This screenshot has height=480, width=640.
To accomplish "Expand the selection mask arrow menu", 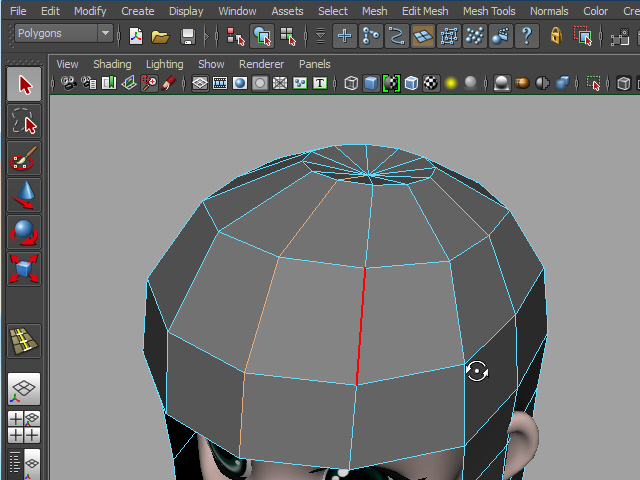I will 320,37.
